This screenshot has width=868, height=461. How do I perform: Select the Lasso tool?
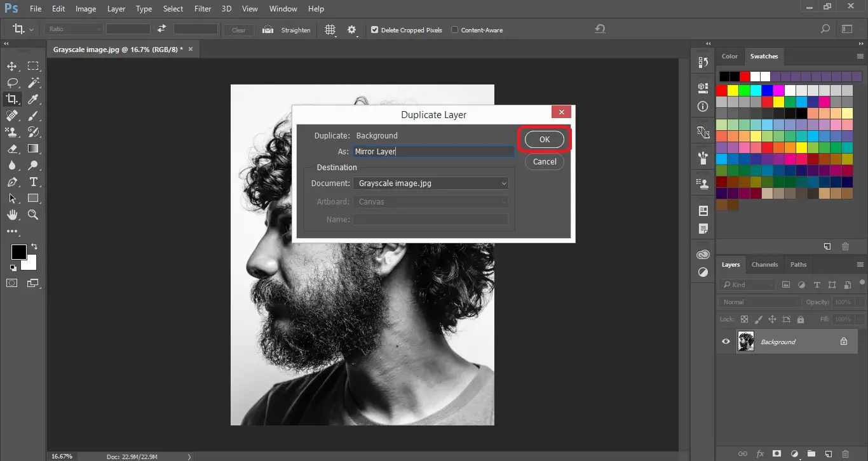point(11,83)
